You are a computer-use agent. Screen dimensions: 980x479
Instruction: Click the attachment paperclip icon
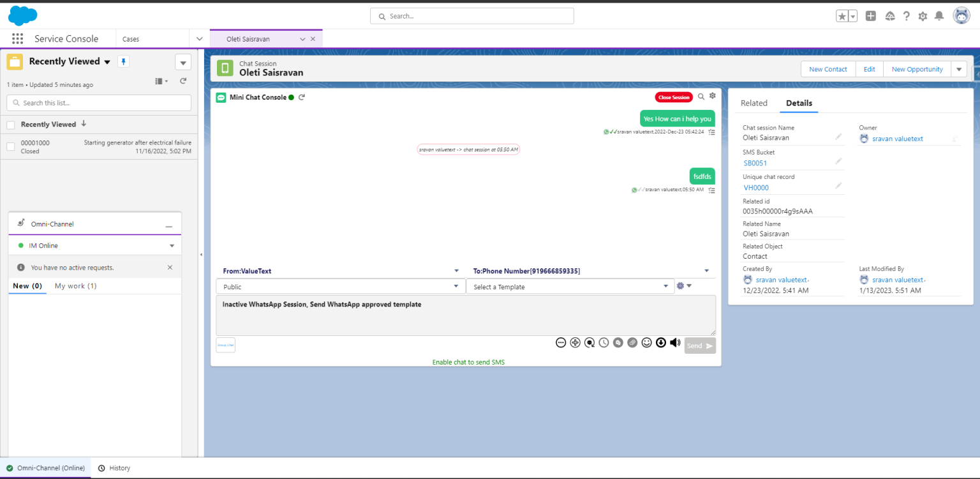[x=632, y=342]
